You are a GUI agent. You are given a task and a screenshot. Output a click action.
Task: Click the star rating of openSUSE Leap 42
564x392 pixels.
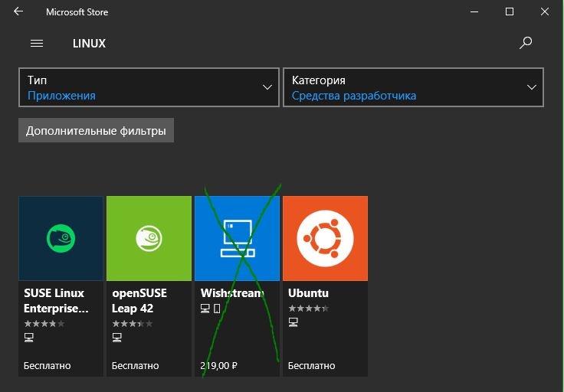133,323
